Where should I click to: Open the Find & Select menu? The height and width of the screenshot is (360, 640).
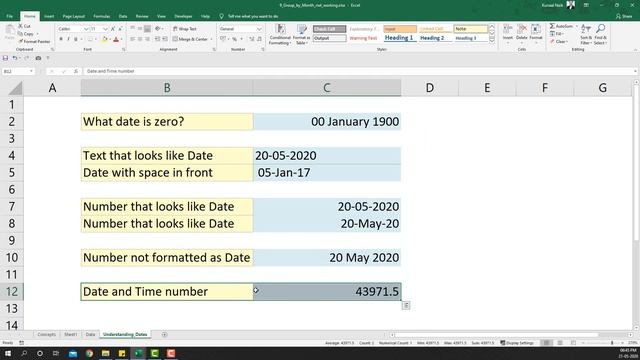point(600,34)
